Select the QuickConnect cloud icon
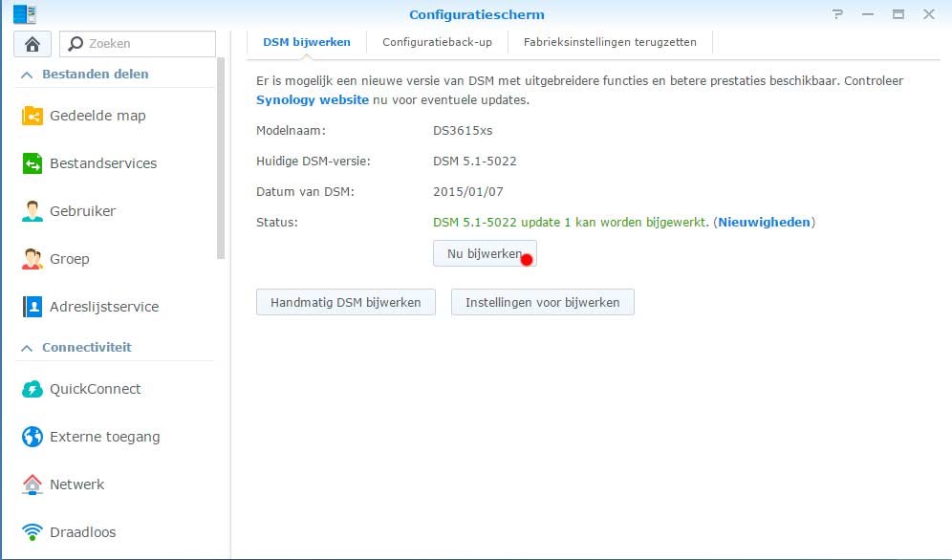Viewport: 952px width, 560px height. click(32, 389)
